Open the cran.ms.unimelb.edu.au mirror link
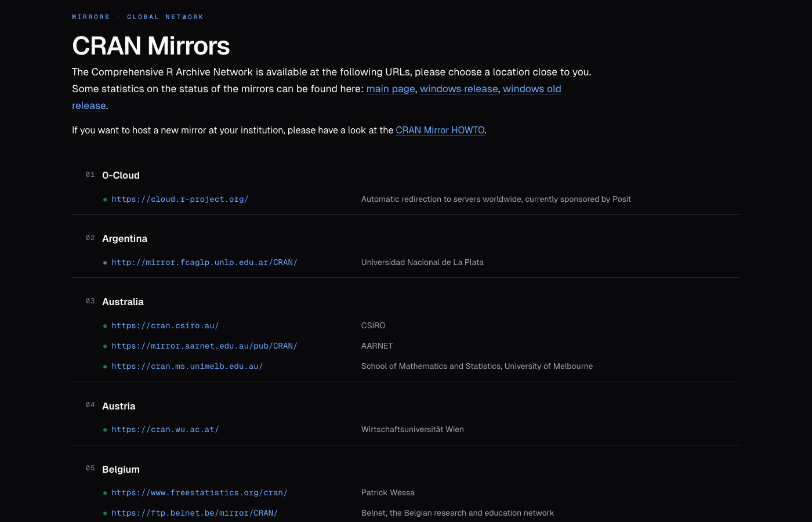Viewport: 812px width, 522px height. 187,366
